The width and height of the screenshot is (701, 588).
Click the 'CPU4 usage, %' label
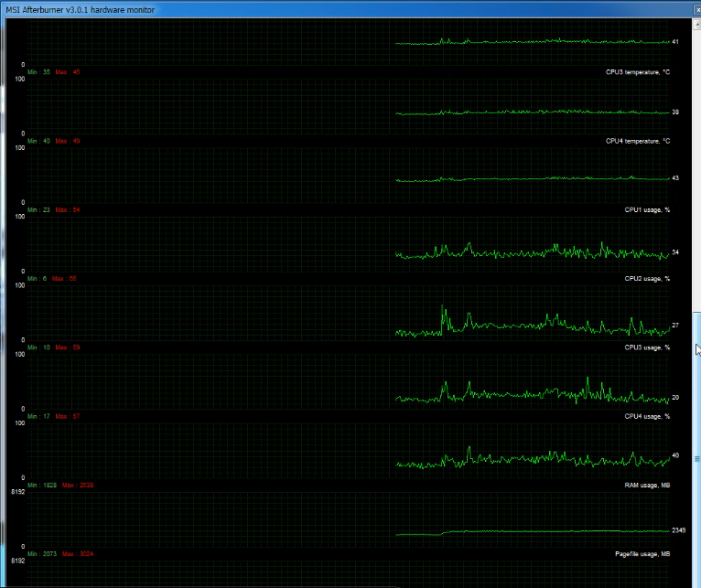tap(647, 416)
